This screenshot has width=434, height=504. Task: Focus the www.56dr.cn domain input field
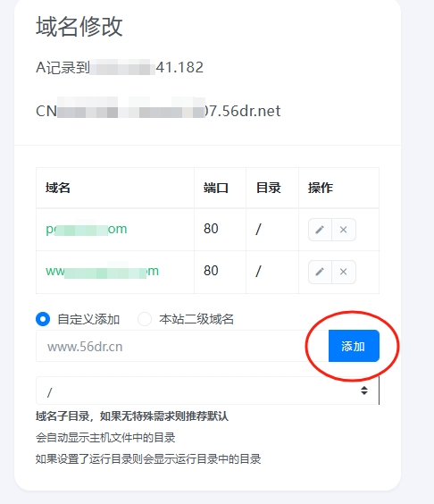click(182, 346)
